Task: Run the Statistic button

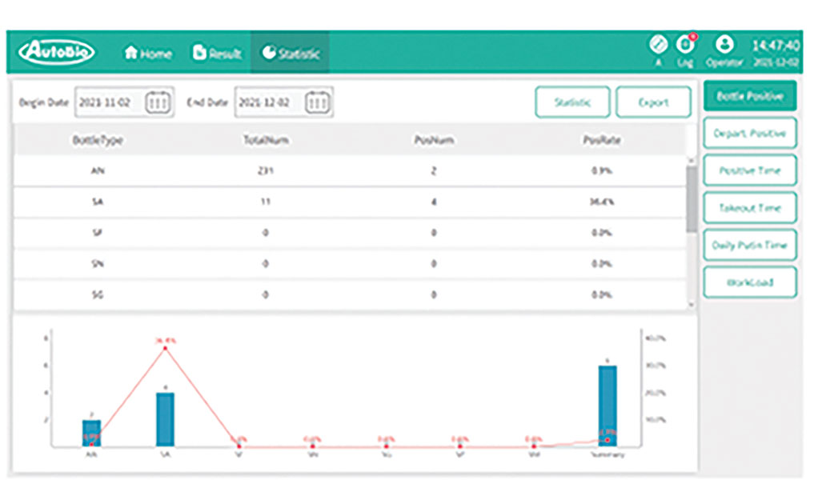Action: point(572,102)
